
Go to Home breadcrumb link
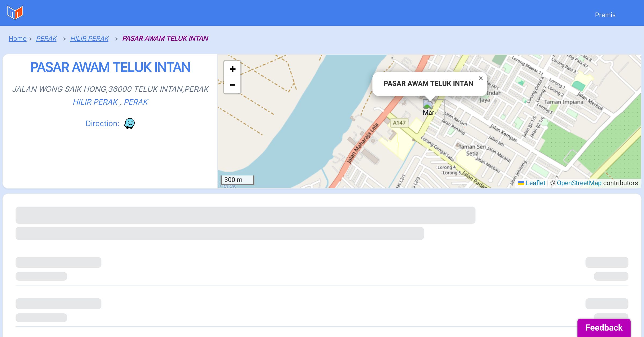coord(17,39)
